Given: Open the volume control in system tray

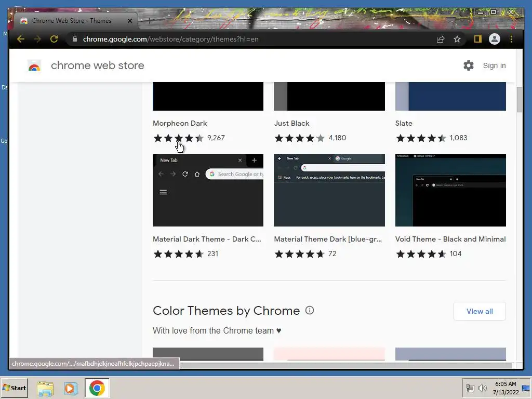Looking at the screenshot, I should [482, 388].
